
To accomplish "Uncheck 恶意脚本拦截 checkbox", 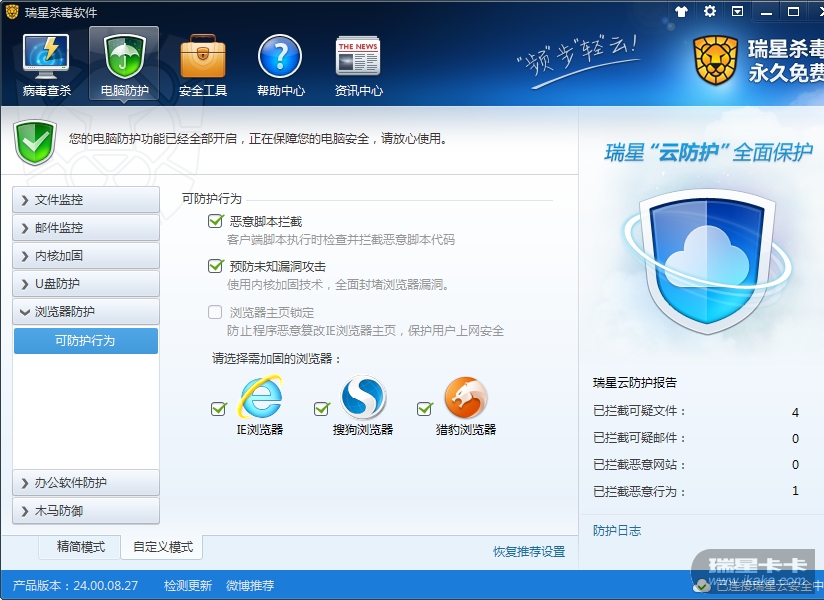I will click(215, 221).
